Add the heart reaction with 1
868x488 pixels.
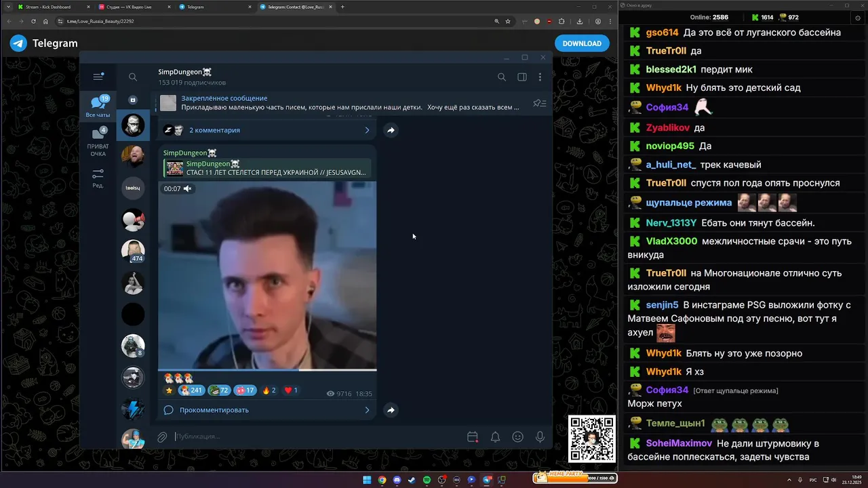[x=291, y=390]
